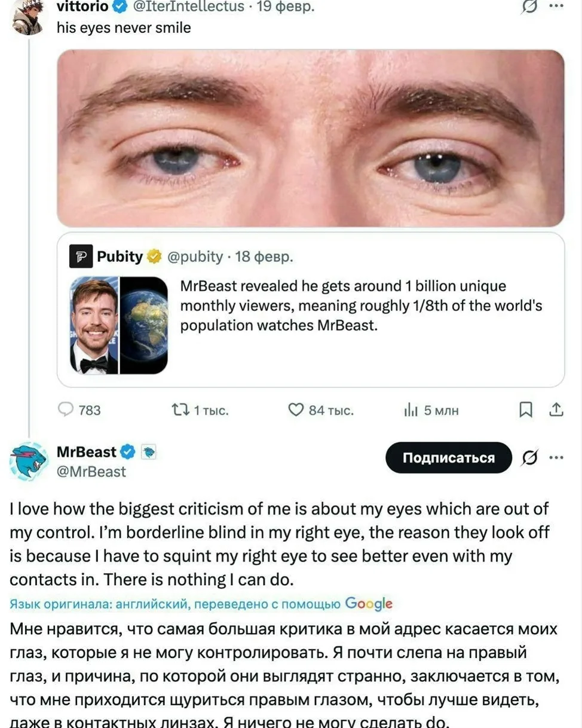
Task: Bookmark vittorio's tweet
Action: coord(525,410)
